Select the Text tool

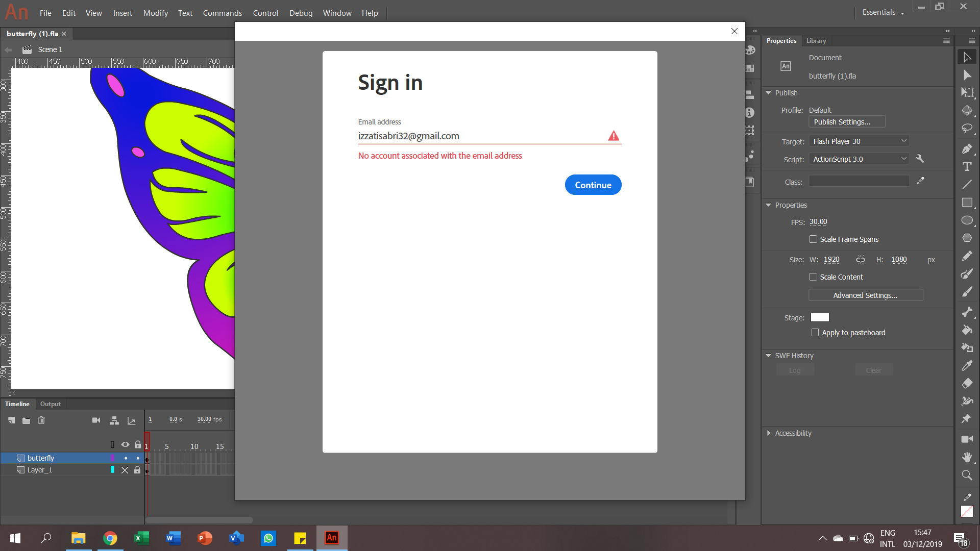click(x=967, y=166)
